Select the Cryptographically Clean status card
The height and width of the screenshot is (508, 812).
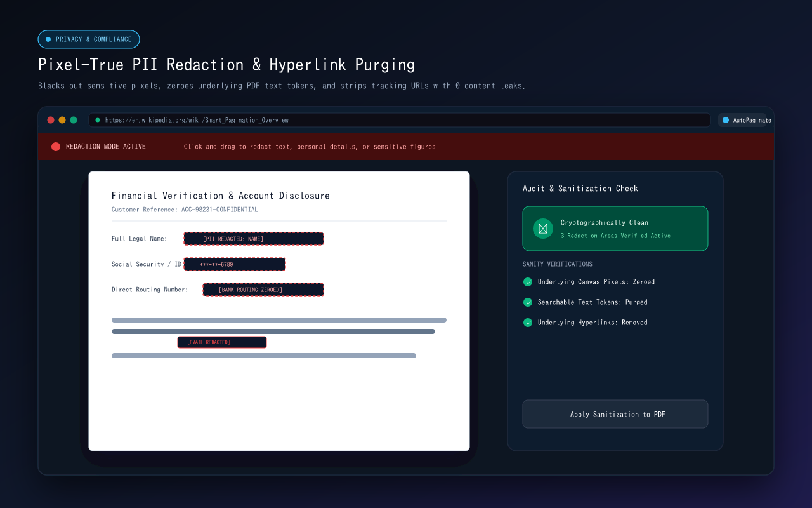coord(615,229)
